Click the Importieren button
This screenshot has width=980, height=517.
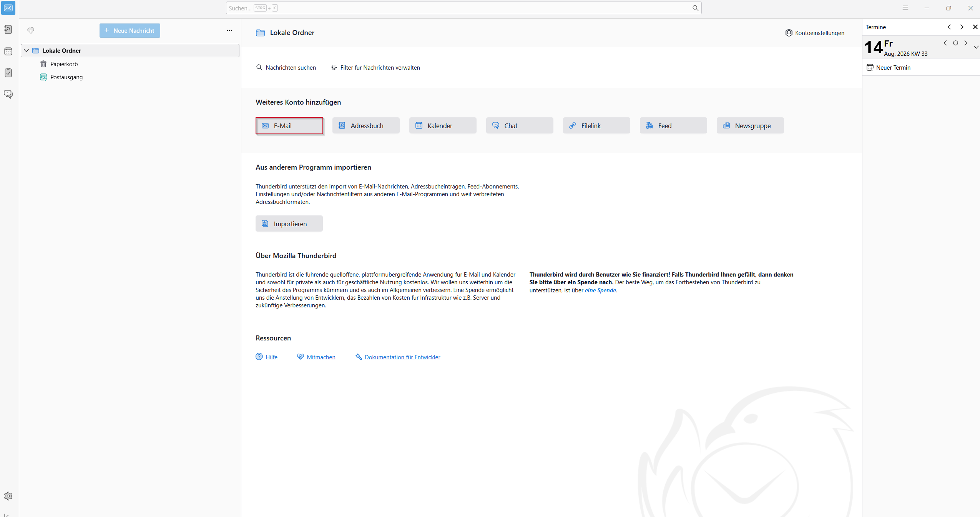click(289, 223)
